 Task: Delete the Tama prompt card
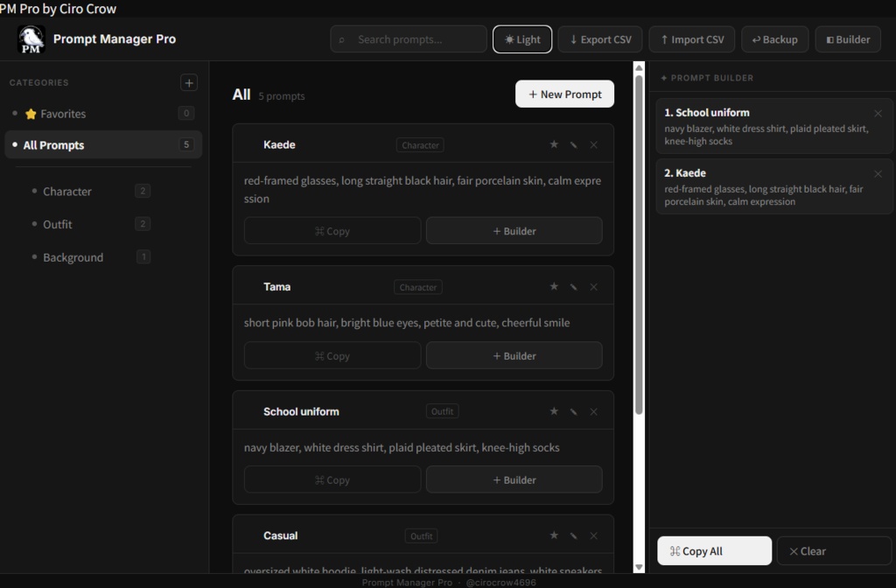594,286
